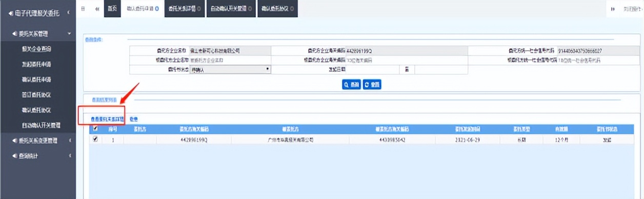The height and width of the screenshot is (199, 644).
Task: Click the sidebar toggle icon before the tabs
Action: (x=83, y=9)
